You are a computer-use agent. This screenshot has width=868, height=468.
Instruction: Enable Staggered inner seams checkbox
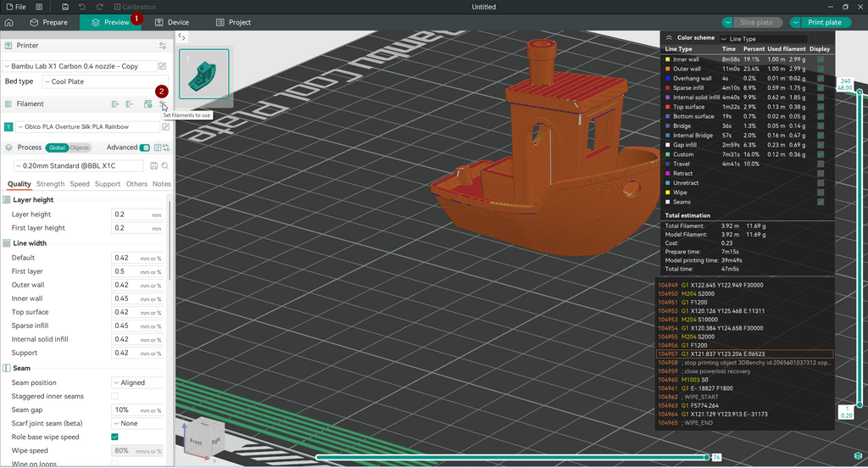pos(114,396)
